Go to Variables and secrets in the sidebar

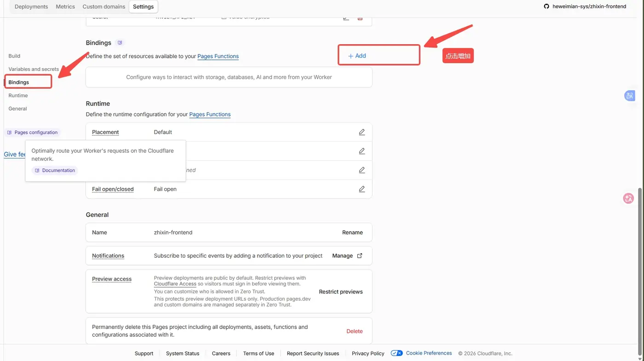[34, 69]
